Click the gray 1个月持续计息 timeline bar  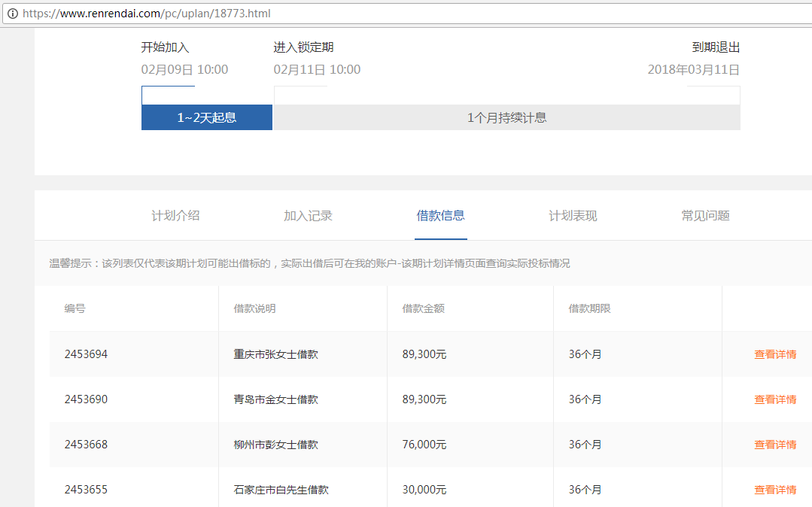(506, 117)
